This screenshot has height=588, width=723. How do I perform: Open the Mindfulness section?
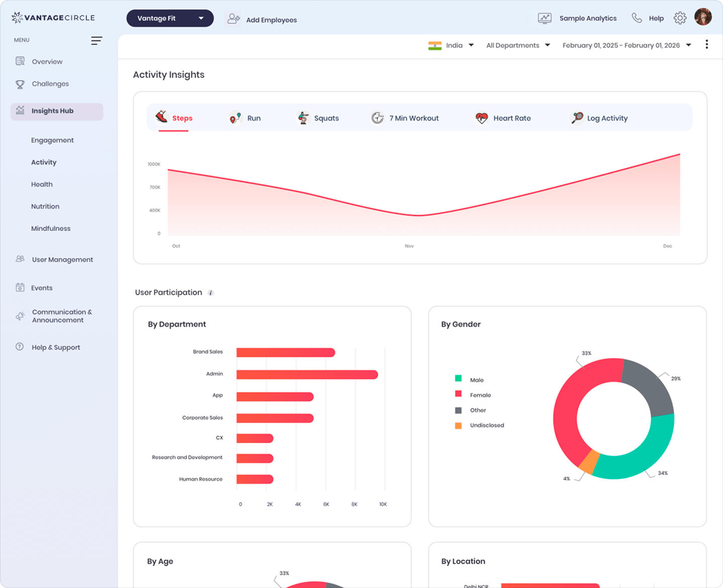click(x=51, y=228)
